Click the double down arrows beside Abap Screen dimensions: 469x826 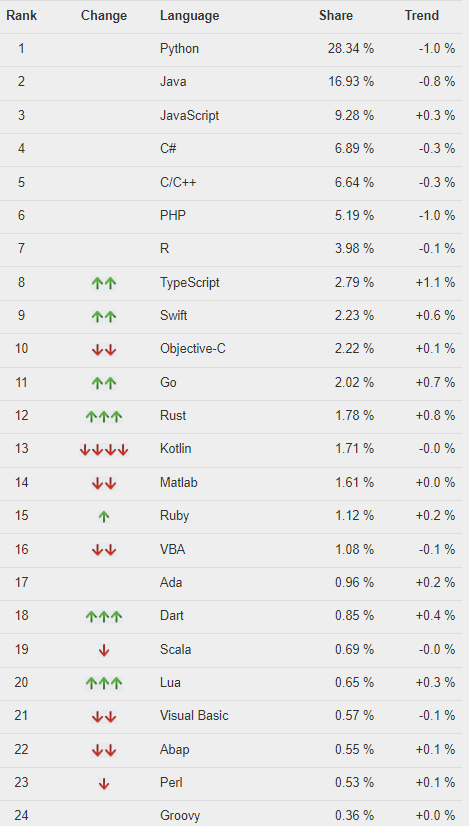pyautogui.click(x=104, y=750)
